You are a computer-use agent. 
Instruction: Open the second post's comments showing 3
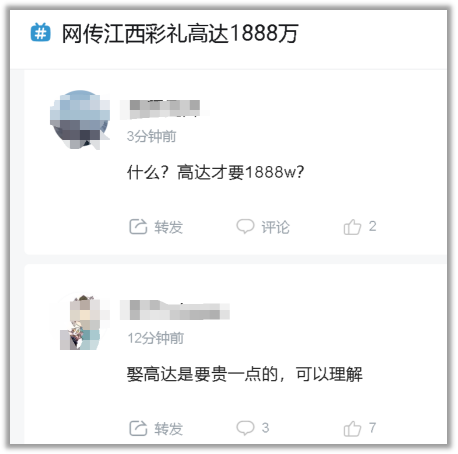(x=253, y=428)
